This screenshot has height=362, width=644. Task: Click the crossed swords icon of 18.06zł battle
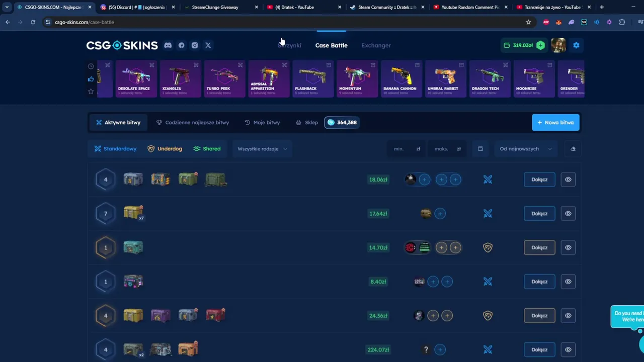[488, 179]
